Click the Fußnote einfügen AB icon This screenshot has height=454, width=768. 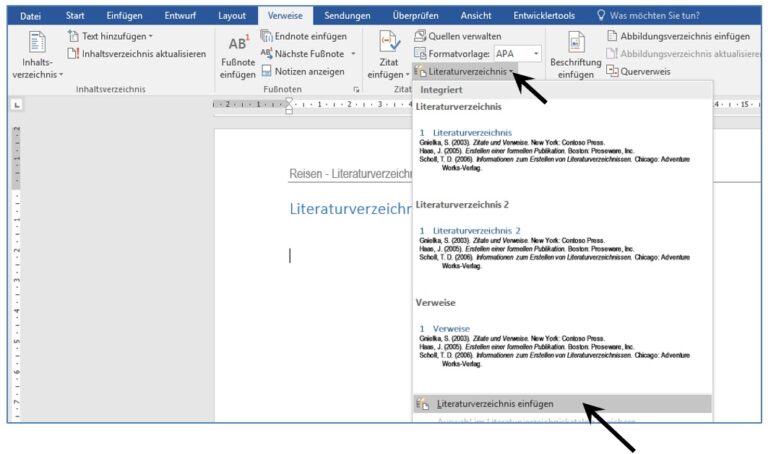[x=239, y=43]
